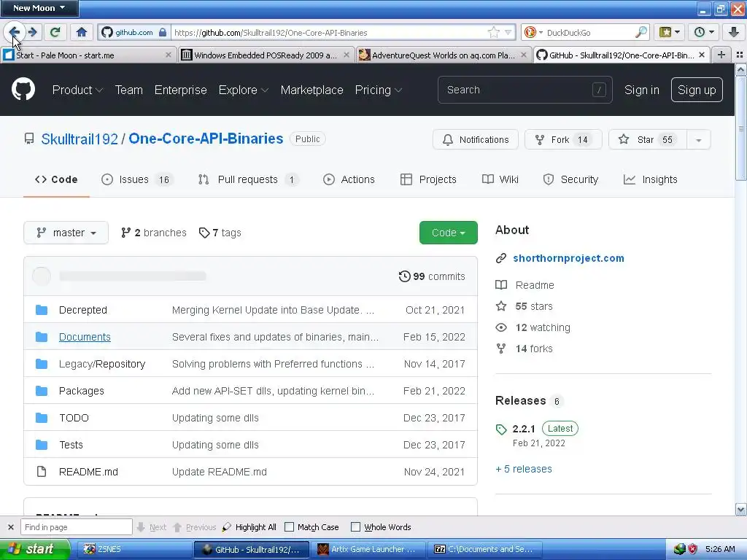The image size is (747, 560).
Task: Click the eye icon beside 12 watching
Action: coord(501,327)
